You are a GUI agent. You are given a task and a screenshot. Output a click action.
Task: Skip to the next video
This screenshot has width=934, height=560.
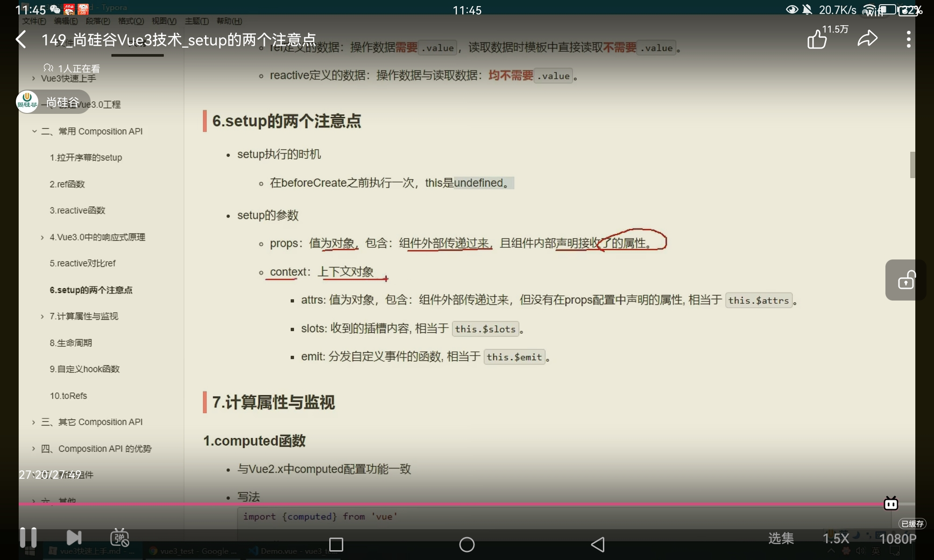pyautogui.click(x=74, y=538)
